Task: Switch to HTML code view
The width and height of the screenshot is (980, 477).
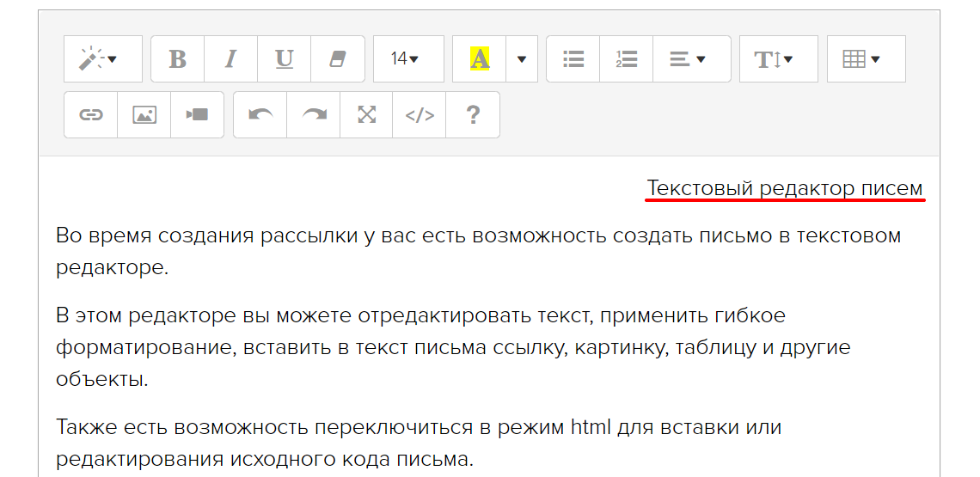Action: [420, 115]
